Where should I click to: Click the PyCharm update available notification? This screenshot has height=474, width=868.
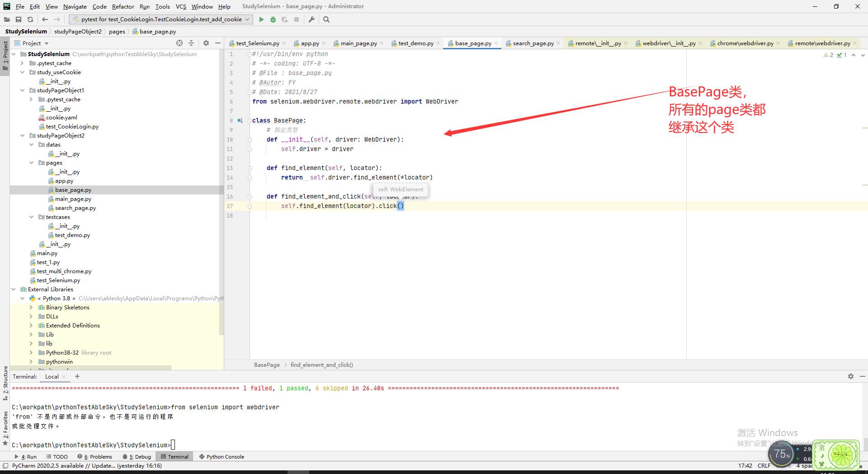(87, 466)
